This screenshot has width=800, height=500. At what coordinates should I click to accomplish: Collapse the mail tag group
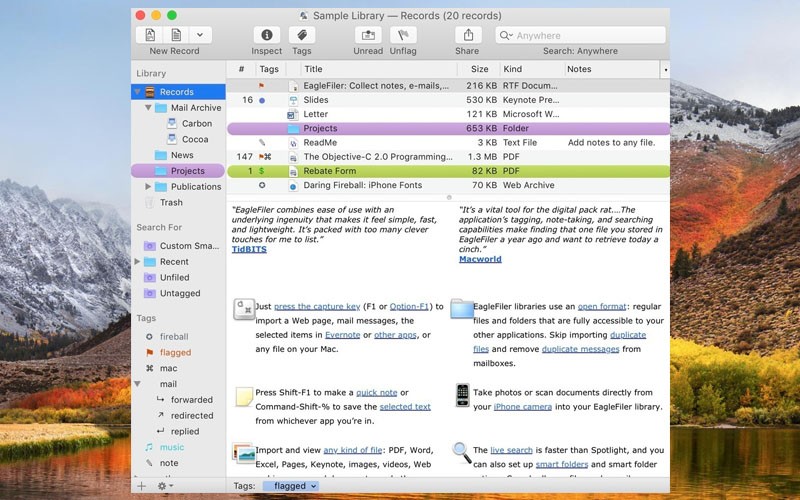click(x=137, y=384)
